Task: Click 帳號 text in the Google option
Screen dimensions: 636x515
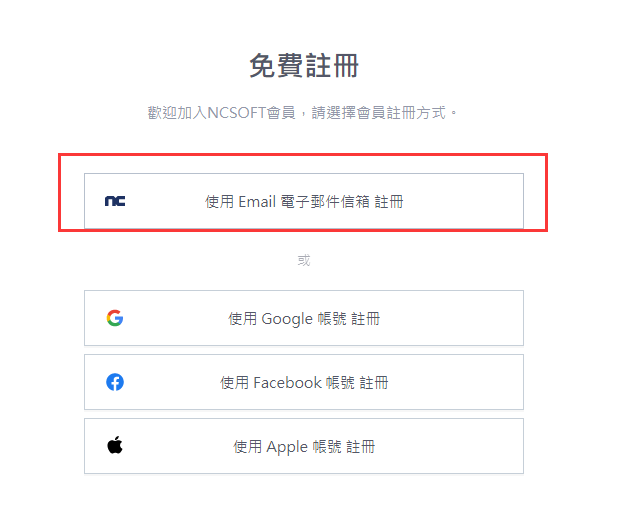Action: 332,319
